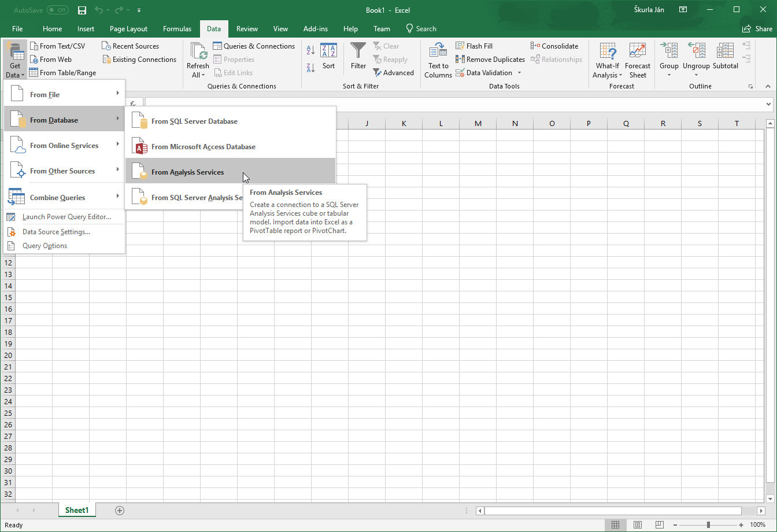This screenshot has width=777, height=532.
Task: Expand the Data Validation dropdown arrow
Action: pos(519,73)
